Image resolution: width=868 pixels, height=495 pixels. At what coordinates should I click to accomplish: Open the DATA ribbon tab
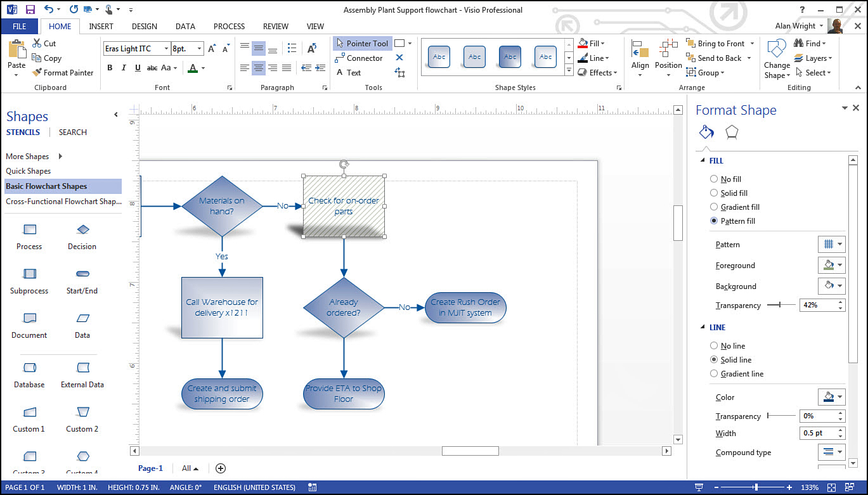click(185, 27)
